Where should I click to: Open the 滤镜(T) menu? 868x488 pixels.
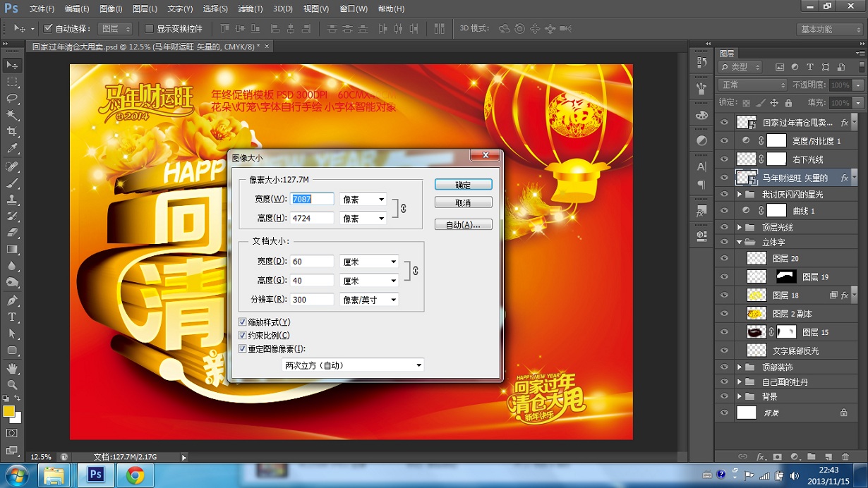point(250,9)
